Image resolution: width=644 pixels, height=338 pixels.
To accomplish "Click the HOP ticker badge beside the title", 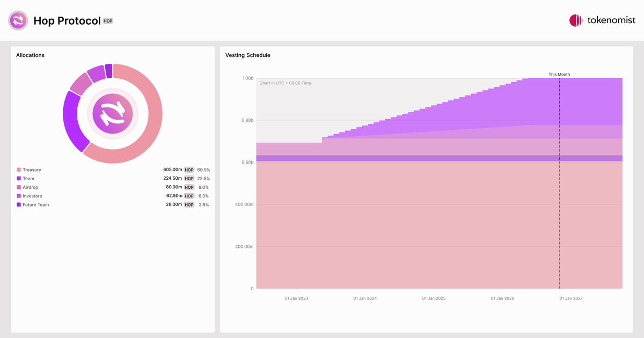I will [x=108, y=21].
